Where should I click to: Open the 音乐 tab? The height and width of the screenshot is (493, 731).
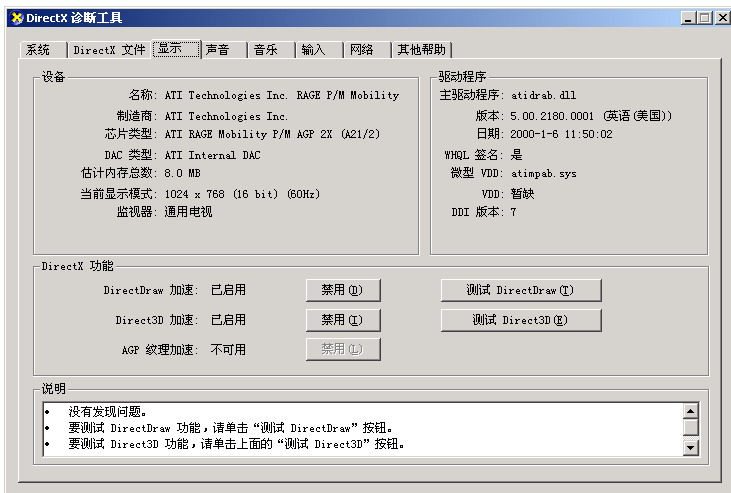(271, 49)
